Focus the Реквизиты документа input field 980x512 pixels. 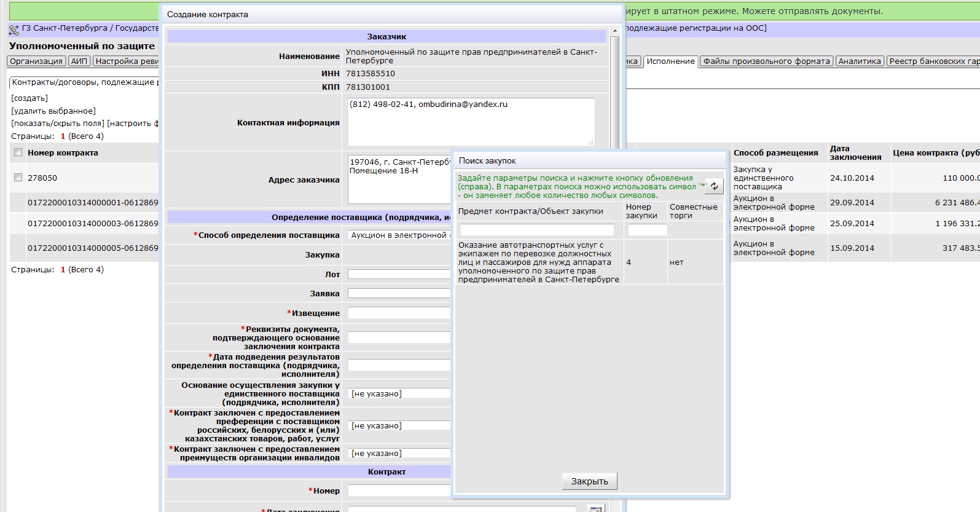[x=399, y=337]
